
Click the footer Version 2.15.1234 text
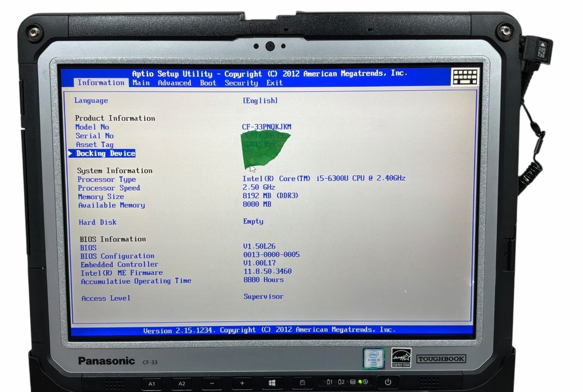(x=269, y=330)
